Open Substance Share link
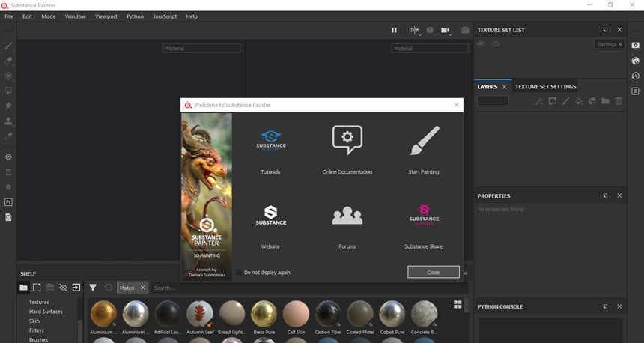Image resolution: width=644 pixels, height=343 pixels. click(424, 227)
